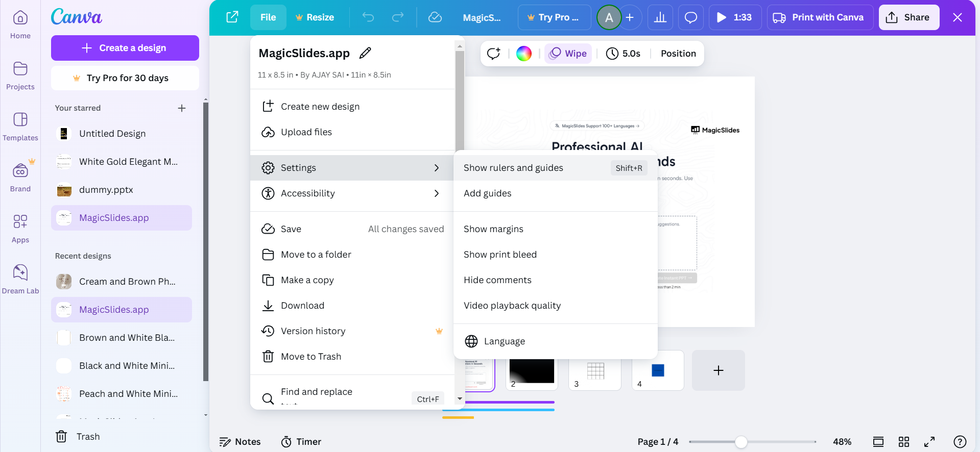Open Version history

352,331
